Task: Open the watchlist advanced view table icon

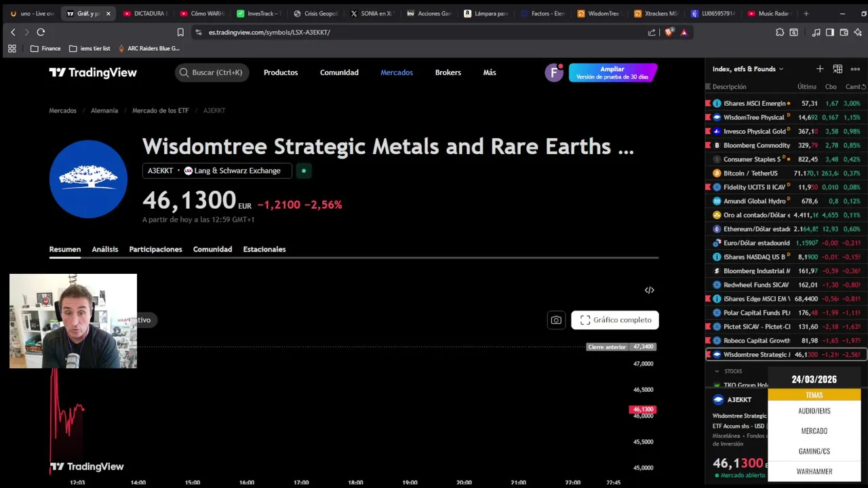Action: point(837,69)
